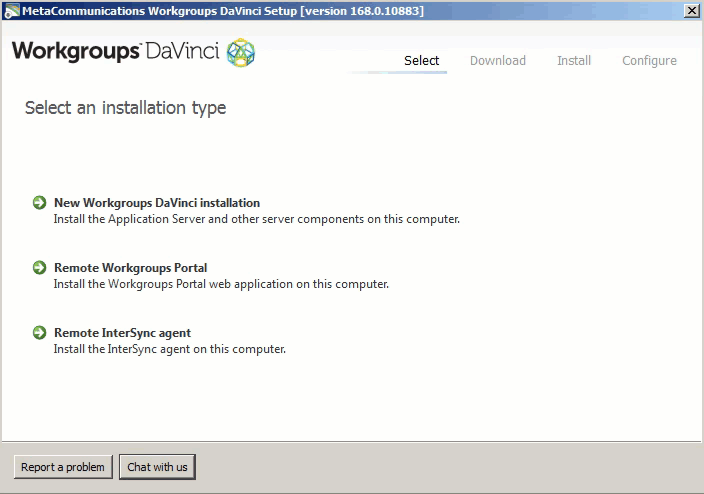Click 'Install the Application Server and other server components' text

(x=256, y=219)
